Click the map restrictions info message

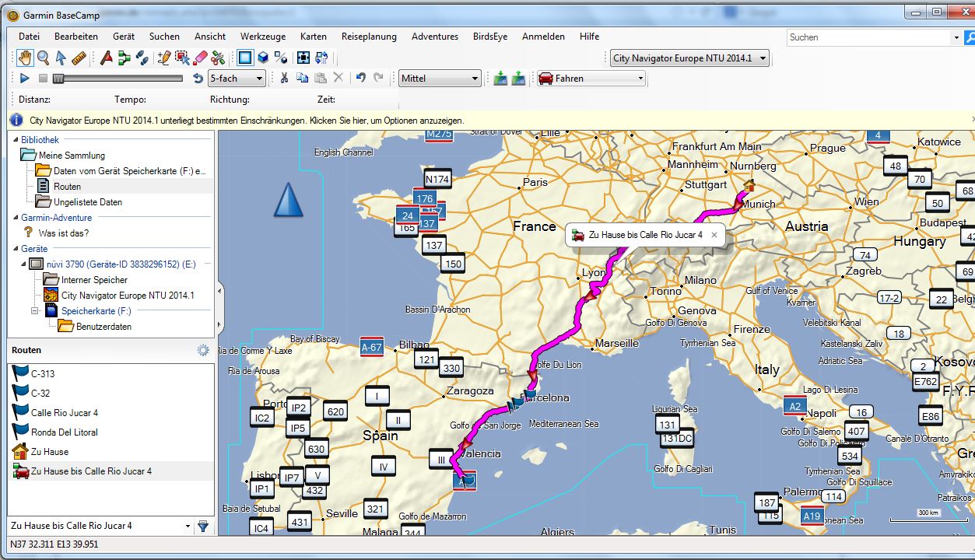pyautogui.click(x=247, y=121)
